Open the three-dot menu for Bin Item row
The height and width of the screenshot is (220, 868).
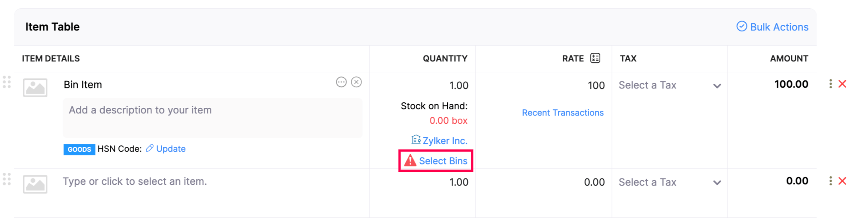[831, 84]
